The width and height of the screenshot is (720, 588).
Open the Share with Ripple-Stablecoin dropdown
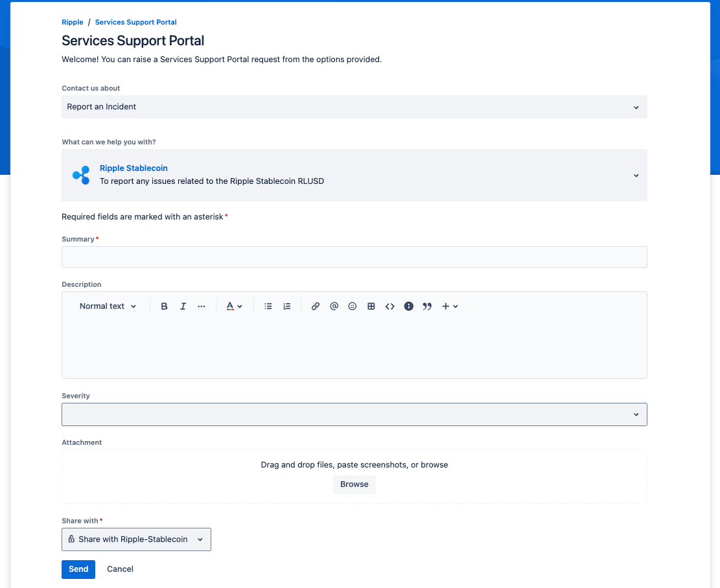pyautogui.click(x=136, y=539)
